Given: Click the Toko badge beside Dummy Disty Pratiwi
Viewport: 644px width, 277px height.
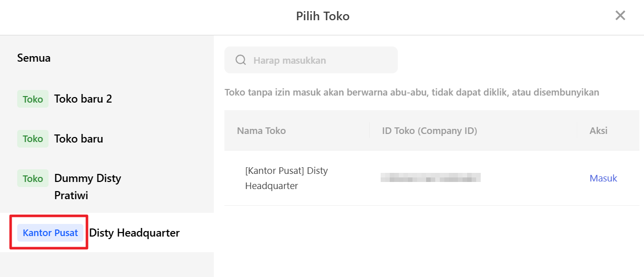Looking at the screenshot, I should click(33, 178).
